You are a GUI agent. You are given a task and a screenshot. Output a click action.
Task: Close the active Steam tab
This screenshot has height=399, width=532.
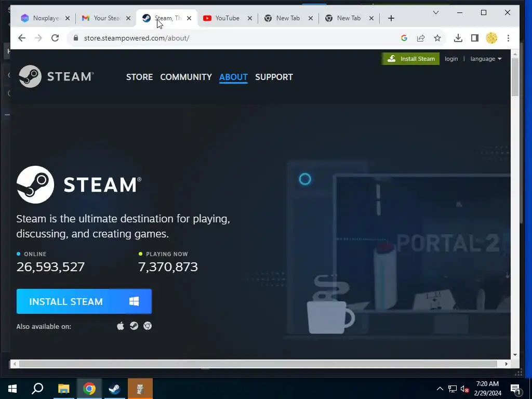pyautogui.click(x=189, y=18)
